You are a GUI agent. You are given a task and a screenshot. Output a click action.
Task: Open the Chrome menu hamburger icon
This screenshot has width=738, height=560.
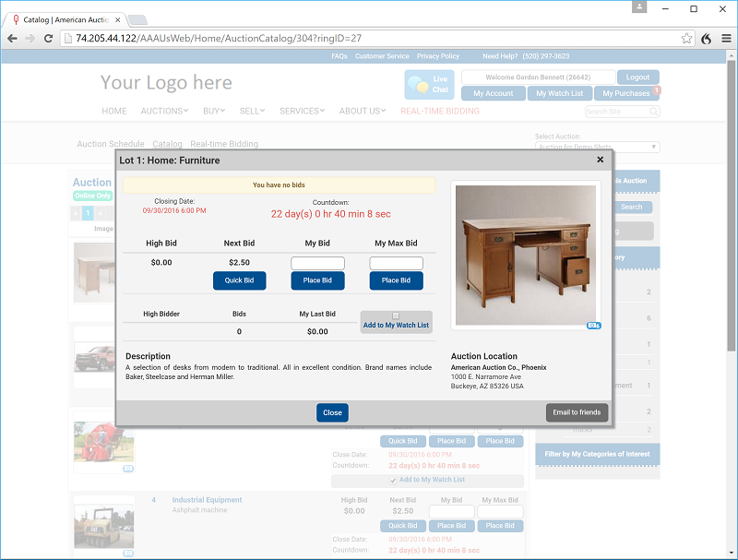click(x=726, y=39)
